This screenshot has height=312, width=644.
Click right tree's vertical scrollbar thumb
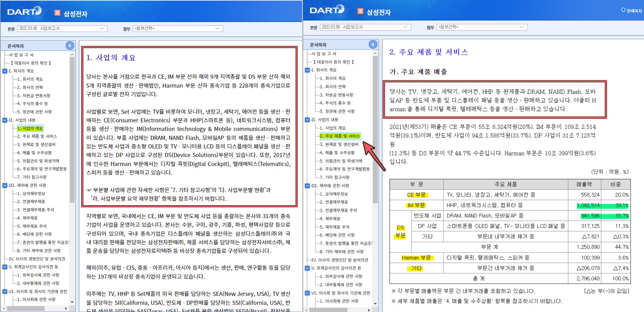tap(375, 130)
